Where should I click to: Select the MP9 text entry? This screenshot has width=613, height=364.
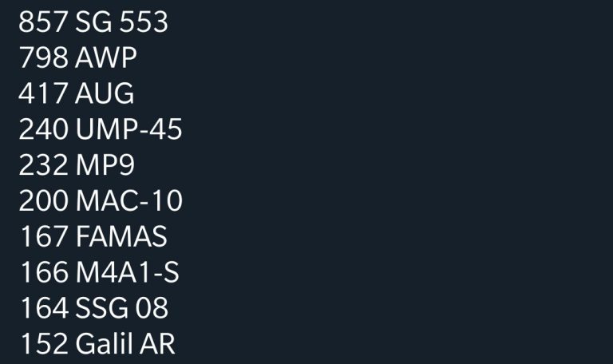[x=105, y=165]
